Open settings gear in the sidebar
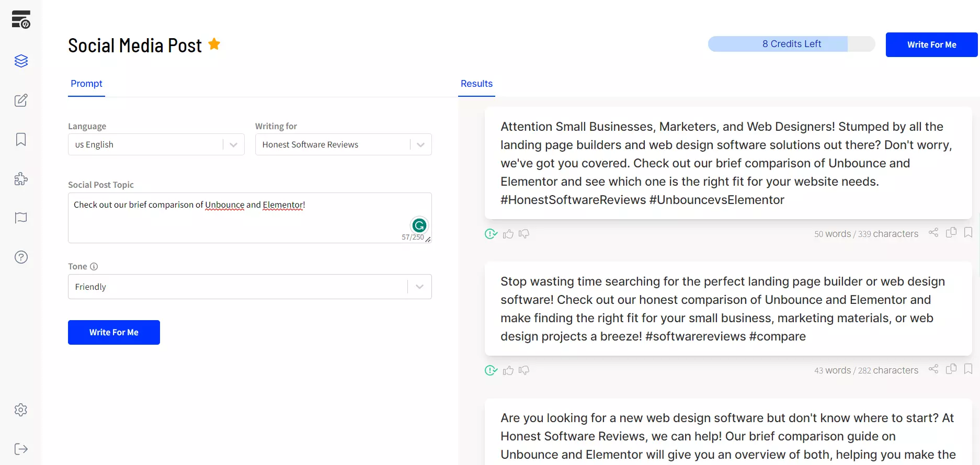 coord(21,410)
